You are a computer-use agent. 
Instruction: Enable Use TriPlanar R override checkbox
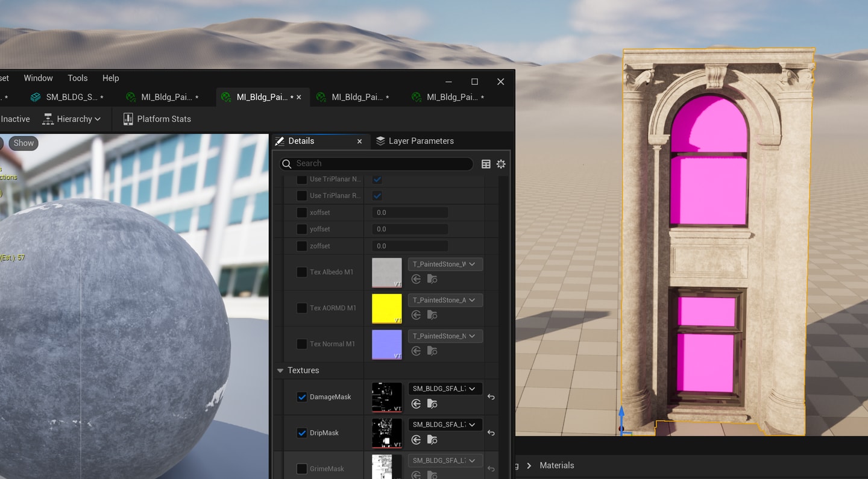[x=302, y=196]
